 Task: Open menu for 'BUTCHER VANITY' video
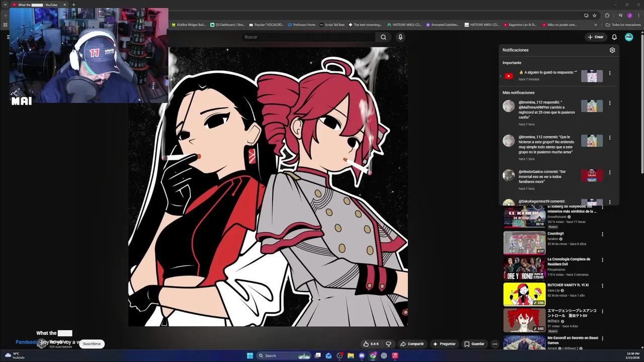(602, 286)
